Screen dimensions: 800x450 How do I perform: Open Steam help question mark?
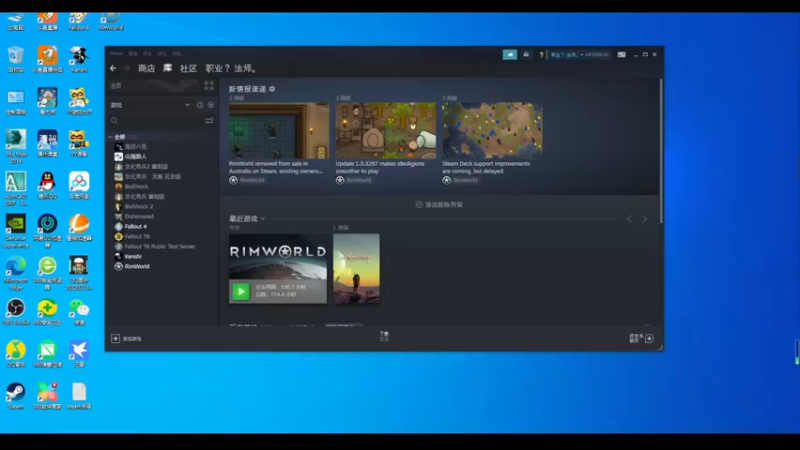pyautogui.click(x=541, y=55)
